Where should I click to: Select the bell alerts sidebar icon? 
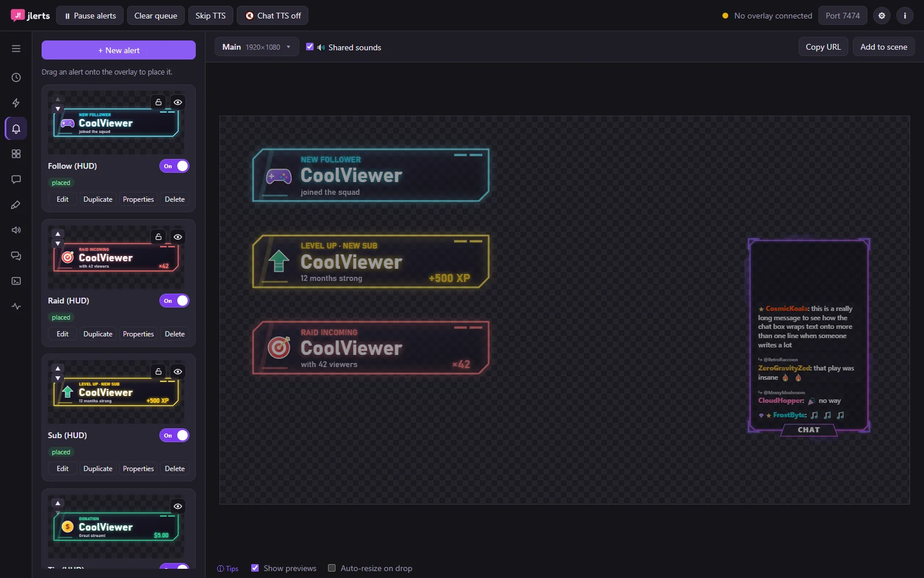[x=16, y=128]
